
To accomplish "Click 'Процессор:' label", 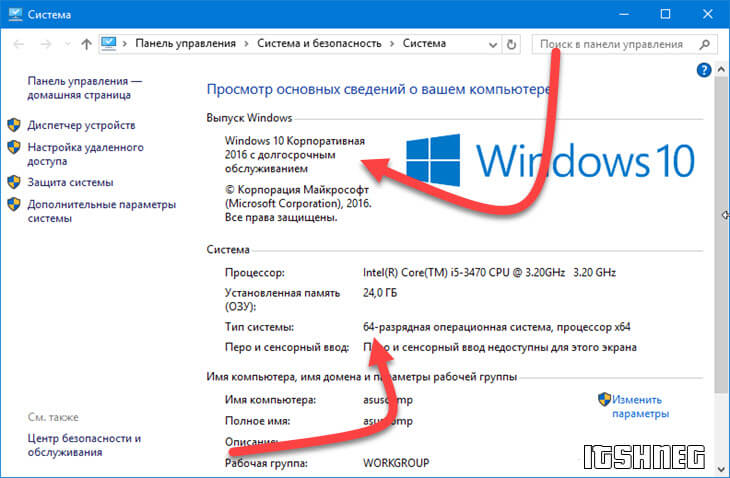I will [255, 273].
